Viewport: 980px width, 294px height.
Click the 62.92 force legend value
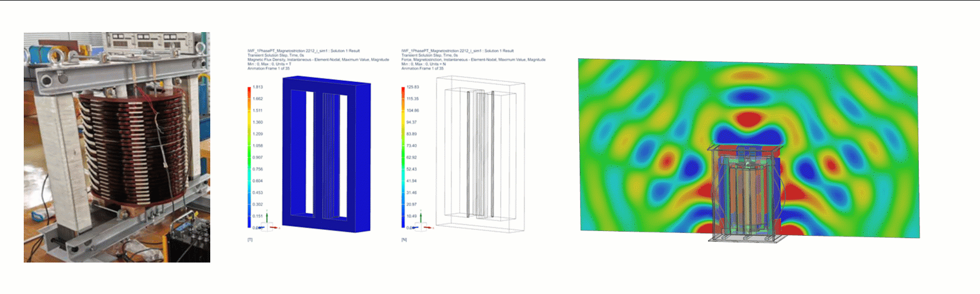pos(412,157)
